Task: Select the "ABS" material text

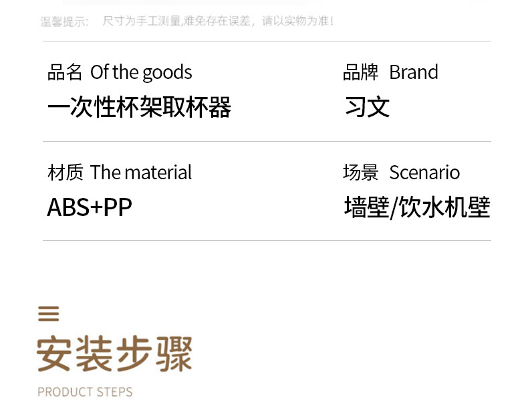Action: [67, 207]
